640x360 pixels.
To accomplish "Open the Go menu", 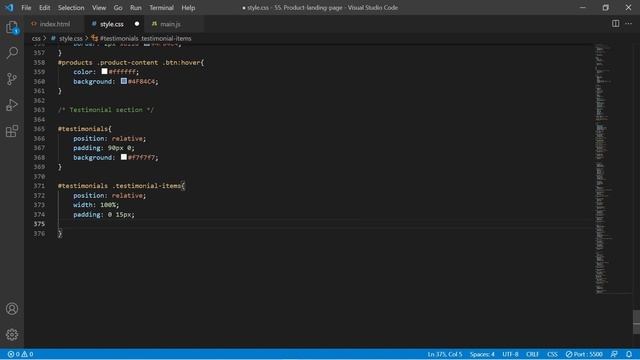I will [x=118, y=8].
